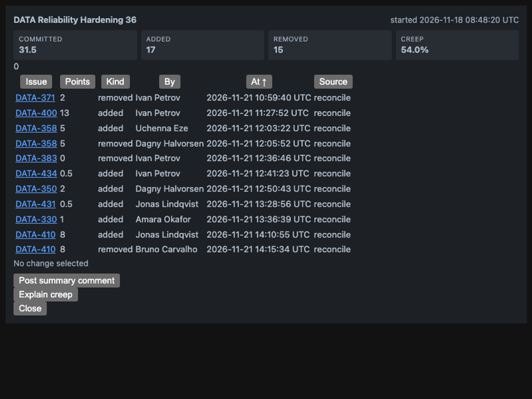Sort the table by Points column
532x399 pixels.
pos(78,82)
